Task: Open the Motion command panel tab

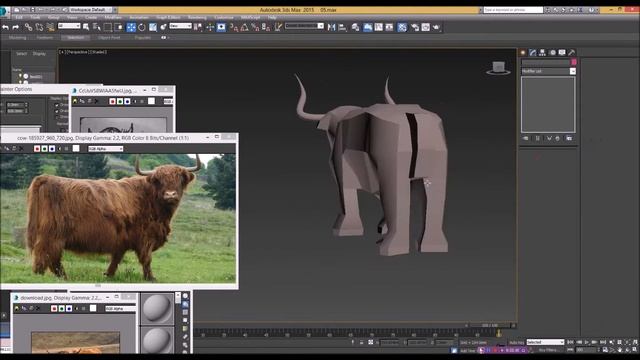Action: pyautogui.click(x=553, y=53)
